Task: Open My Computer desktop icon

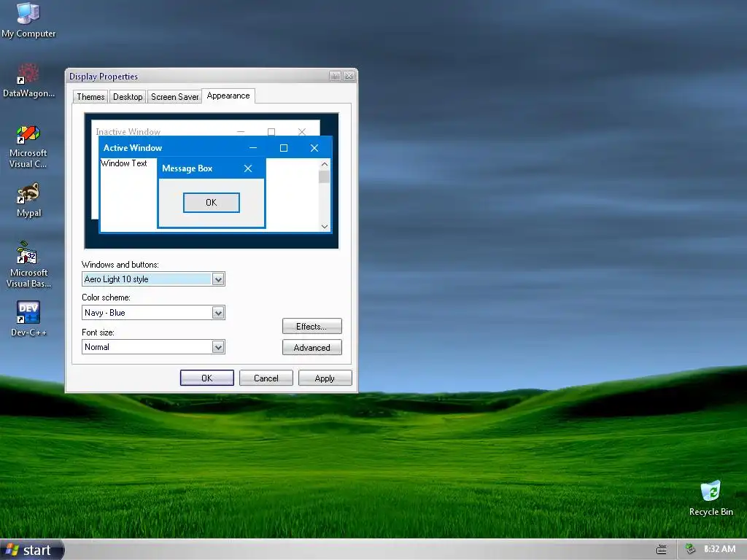Action: [28, 20]
